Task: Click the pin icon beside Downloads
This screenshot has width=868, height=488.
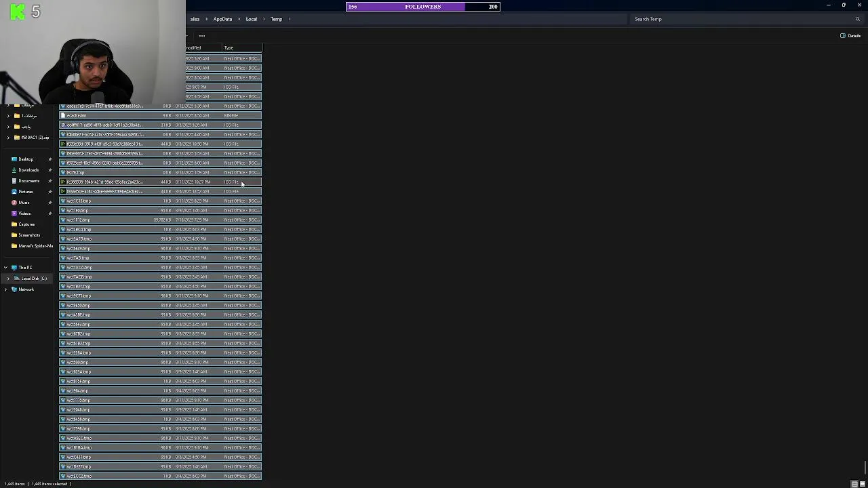Action: (x=50, y=170)
